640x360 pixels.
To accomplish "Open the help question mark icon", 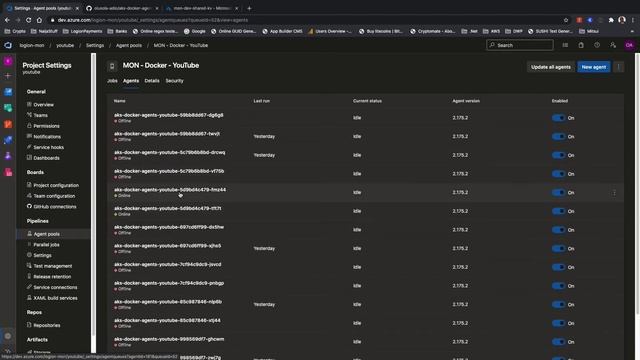I will (597, 45).
